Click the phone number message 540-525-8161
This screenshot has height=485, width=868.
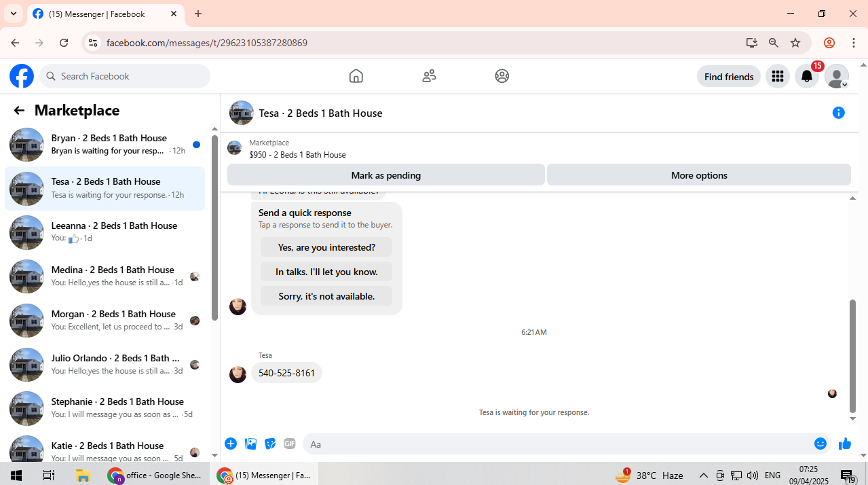(x=286, y=373)
